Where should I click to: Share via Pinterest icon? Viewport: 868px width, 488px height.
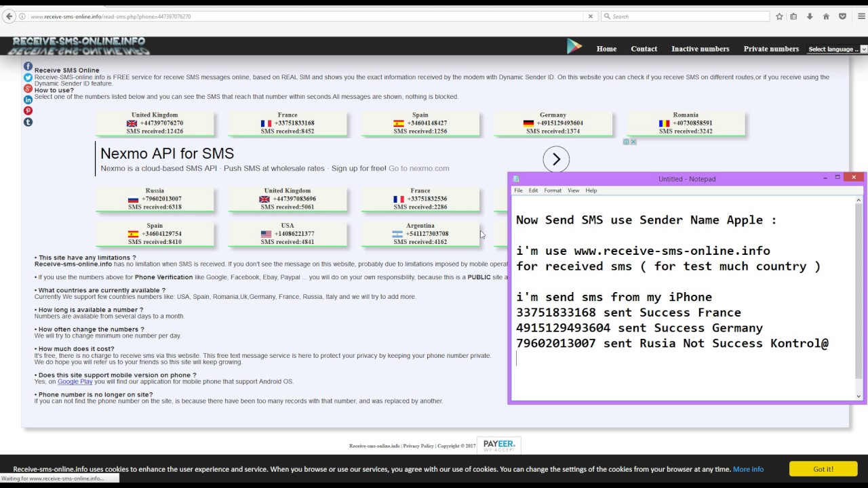pos(28,110)
